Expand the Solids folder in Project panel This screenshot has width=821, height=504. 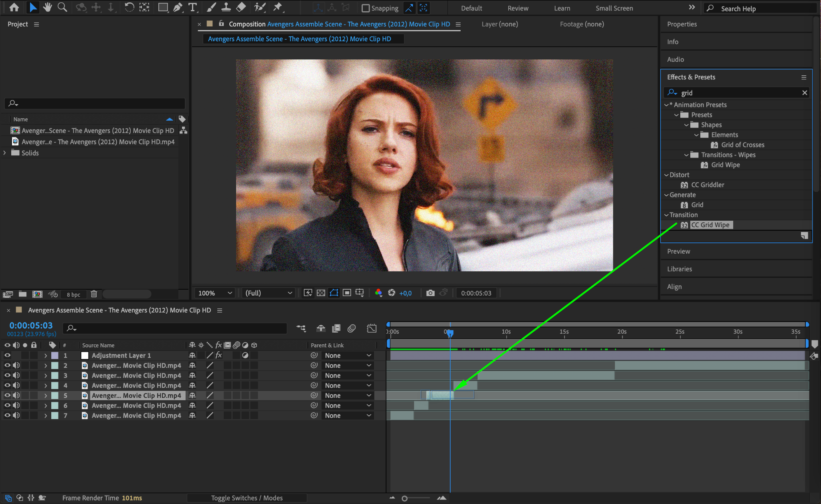5,153
